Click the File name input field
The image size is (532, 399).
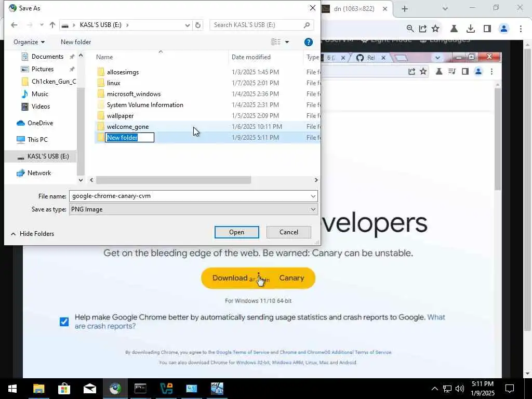189,196
